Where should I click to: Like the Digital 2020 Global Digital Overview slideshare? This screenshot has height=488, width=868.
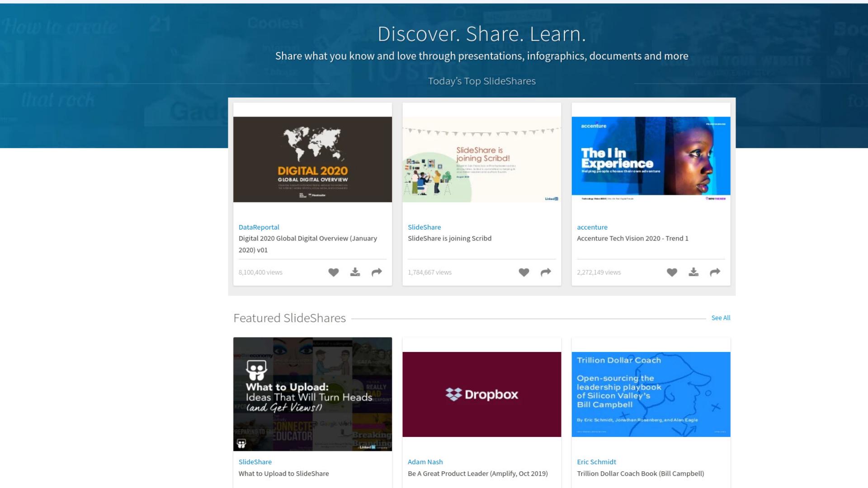[333, 272]
